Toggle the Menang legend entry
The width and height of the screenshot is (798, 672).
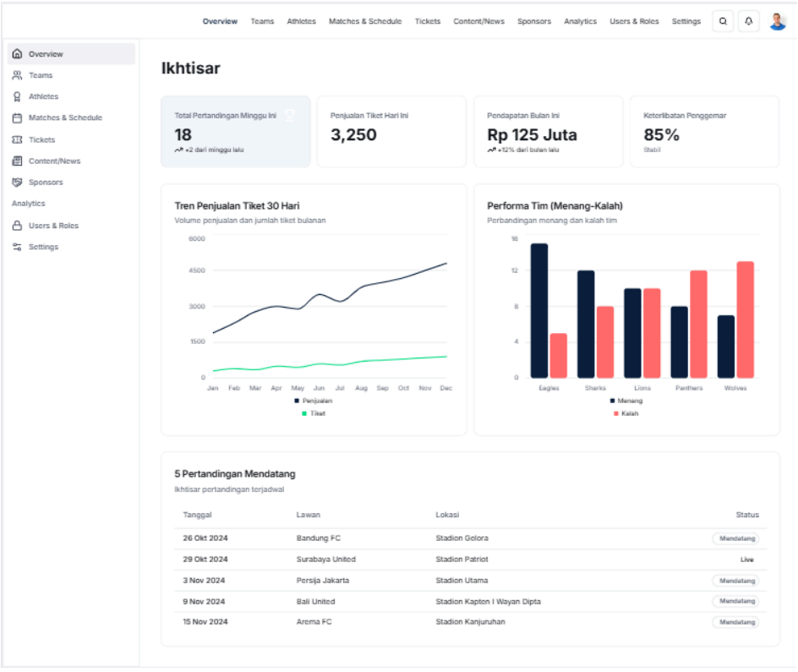pyautogui.click(x=627, y=400)
